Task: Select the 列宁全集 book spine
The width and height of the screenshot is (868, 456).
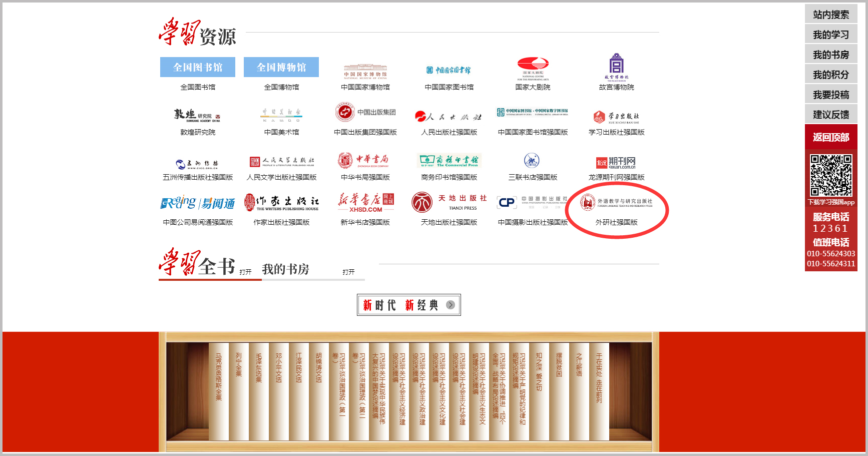Action: click(x=239, y=391)
